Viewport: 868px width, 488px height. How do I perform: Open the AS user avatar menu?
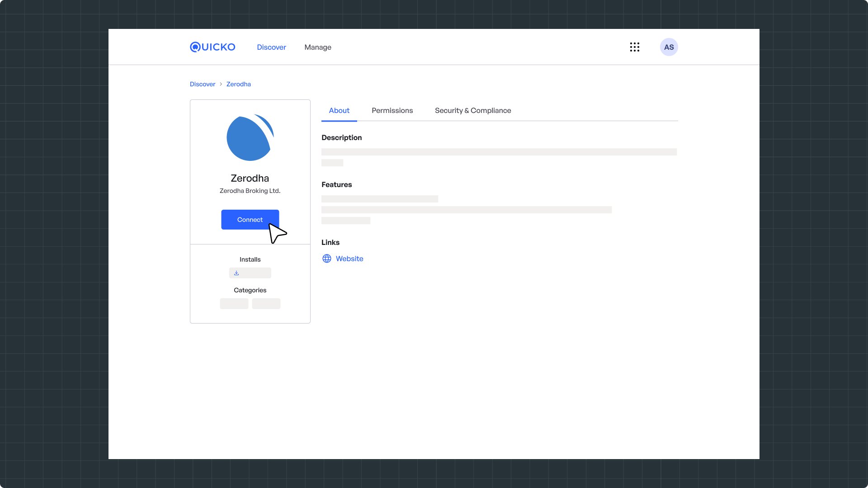pos(669,47)
